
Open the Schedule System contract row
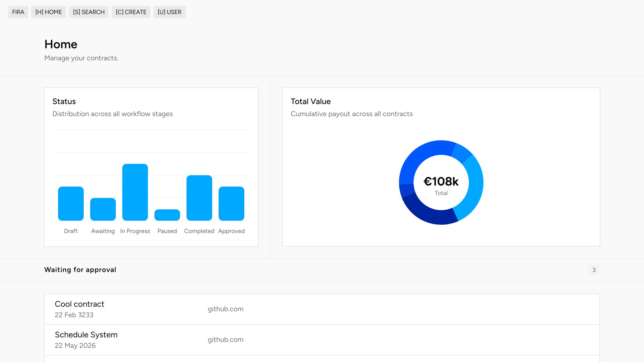(322, 340)
